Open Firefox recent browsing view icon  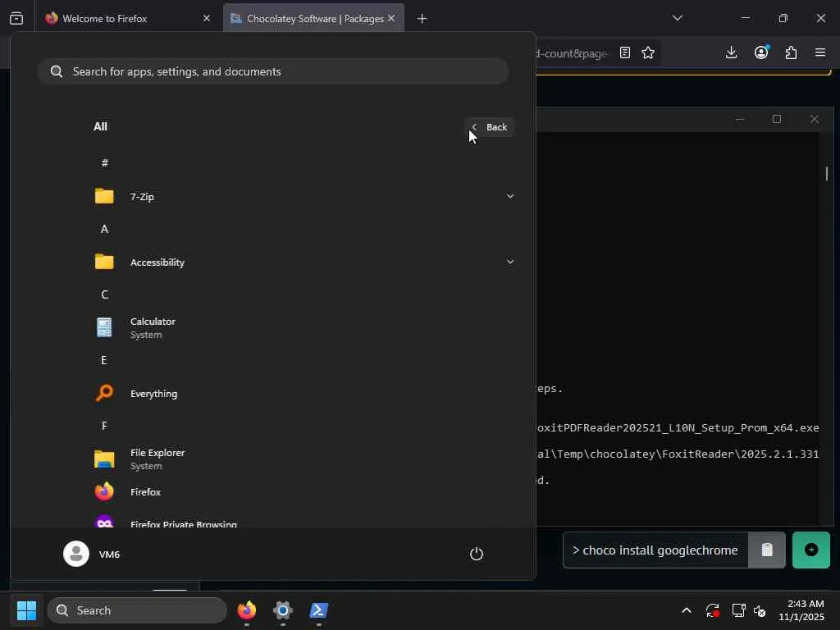point(16,18)
